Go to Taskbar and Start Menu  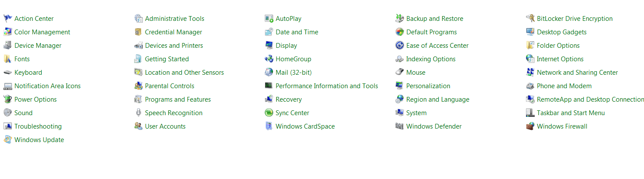point(571,113)
